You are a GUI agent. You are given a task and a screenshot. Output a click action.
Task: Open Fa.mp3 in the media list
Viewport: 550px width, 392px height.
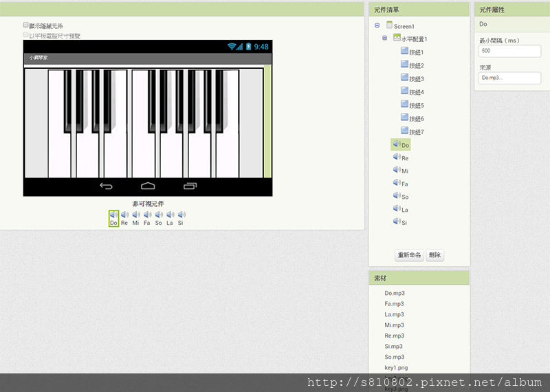click(x=394, y=303)
